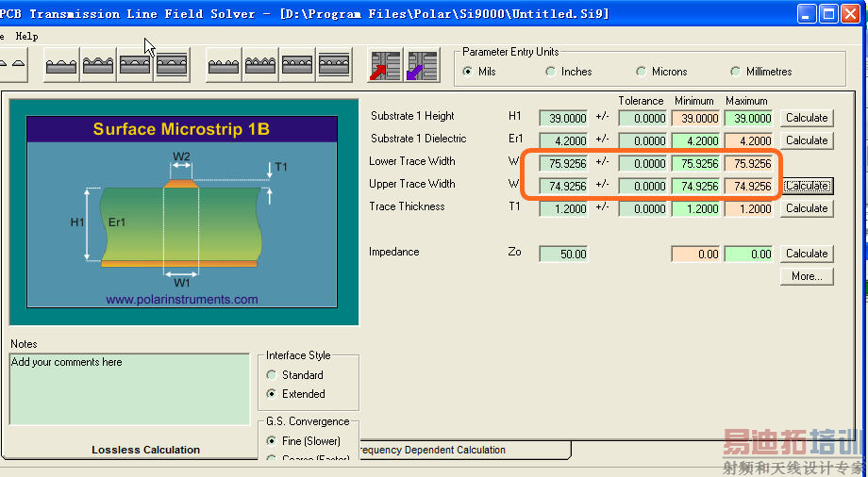Click the Substrate 1 Dielectric label
Viewport: 868px width, 477px height.
pyautogui.click(x=419, y=139)
